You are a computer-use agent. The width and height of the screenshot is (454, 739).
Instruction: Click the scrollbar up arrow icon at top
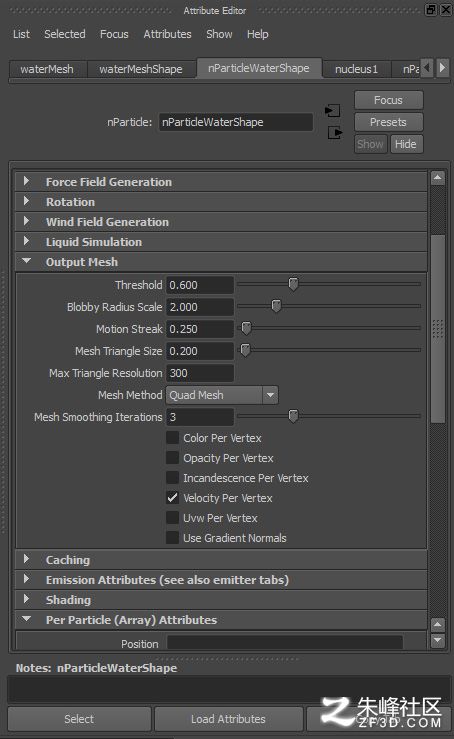click(x=437, y=178)
